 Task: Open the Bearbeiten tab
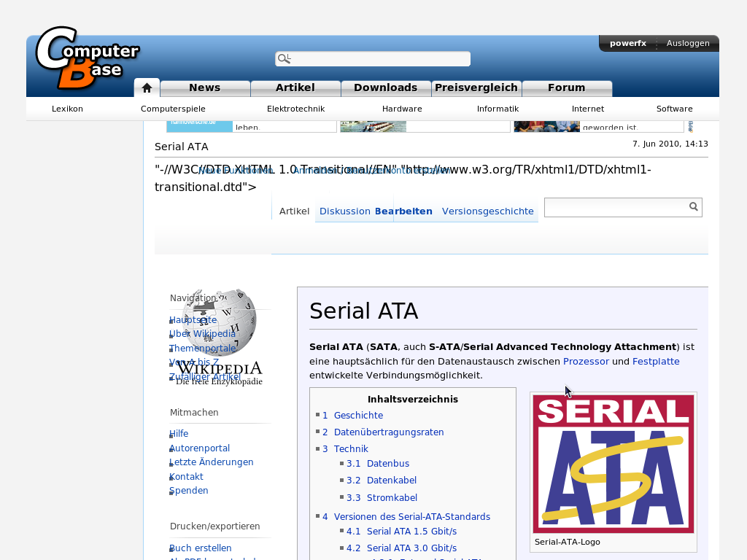click(x=403, y=211)
